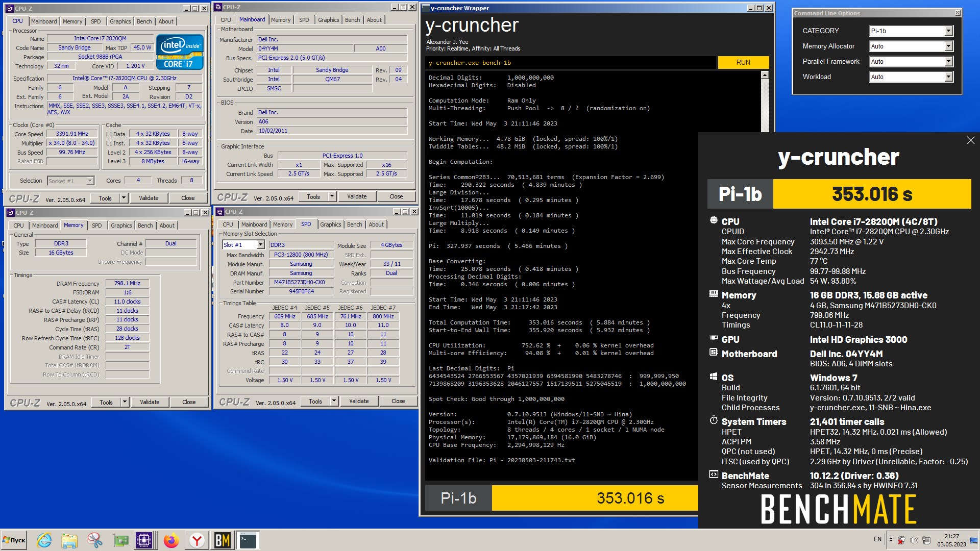Viewport: 980px width, 551px height.
Task: Open Yandex Browser from the taskbar
Action: tap(197, 540)
